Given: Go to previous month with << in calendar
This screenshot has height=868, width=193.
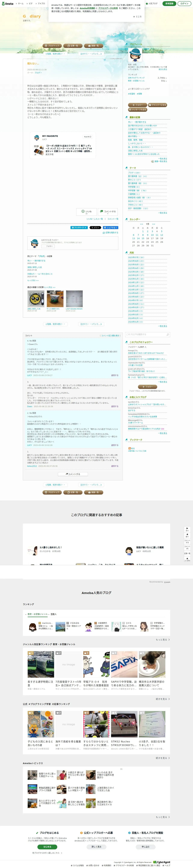Looking at the screenshot, I should coord(141,224).
